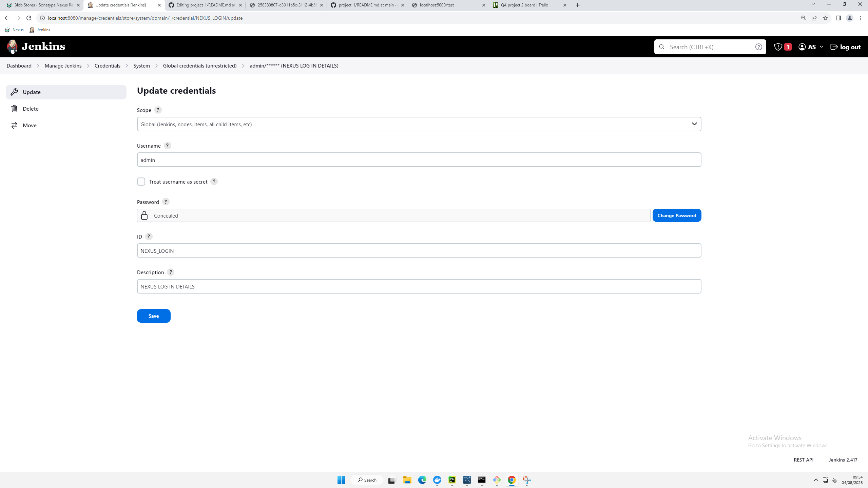Select the Move arrows icon in the sidebar
The height and width of the screenshot is (488, 868).
tap(14, 125)
